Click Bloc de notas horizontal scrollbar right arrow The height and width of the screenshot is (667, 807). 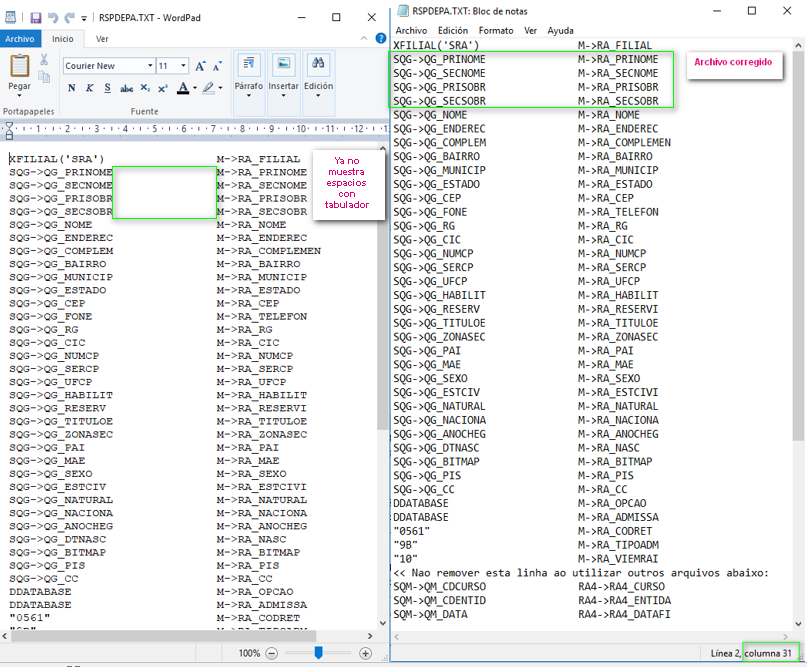(785, 637)
